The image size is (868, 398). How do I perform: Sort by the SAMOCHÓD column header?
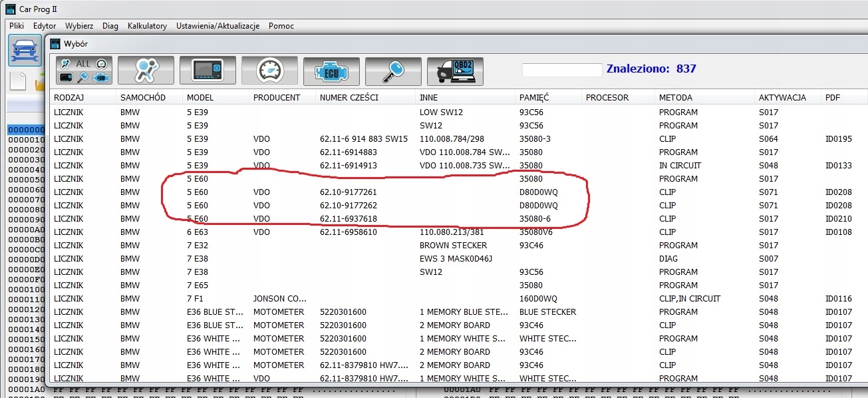(x=150, y=97)
